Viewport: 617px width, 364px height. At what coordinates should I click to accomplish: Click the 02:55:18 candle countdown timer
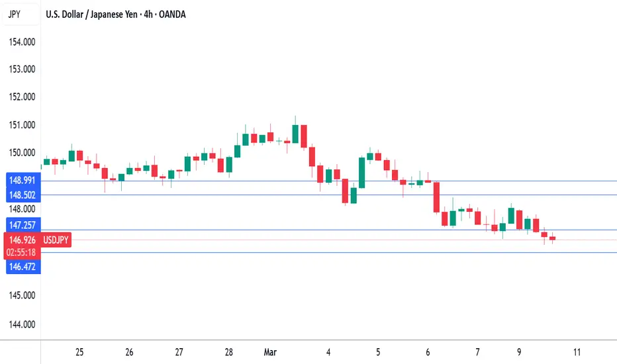(21, 252)
